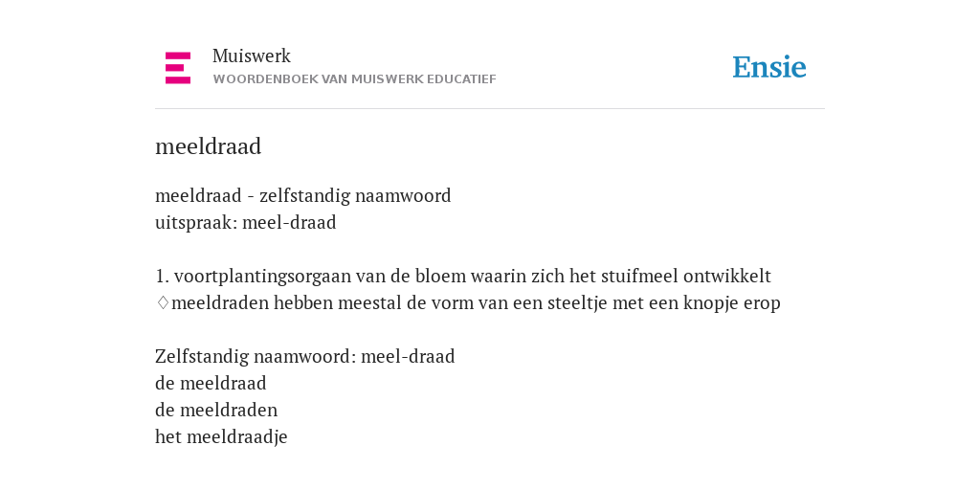Click the Muiswerk title text
The image size is (980, 490).
[x=252, y=56]
